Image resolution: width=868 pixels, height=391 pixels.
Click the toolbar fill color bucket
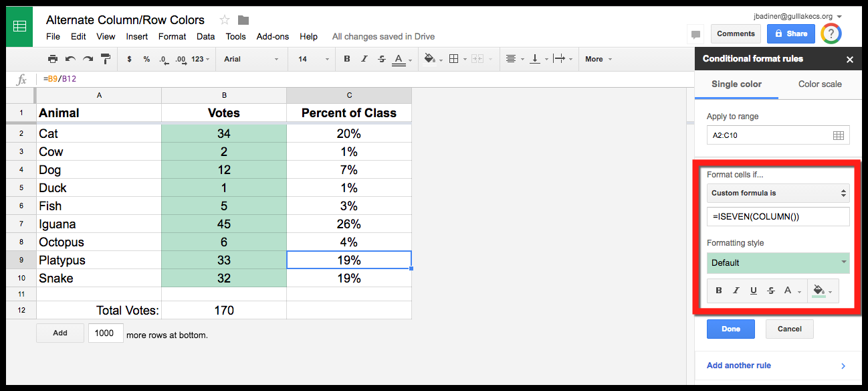point(429,59)
